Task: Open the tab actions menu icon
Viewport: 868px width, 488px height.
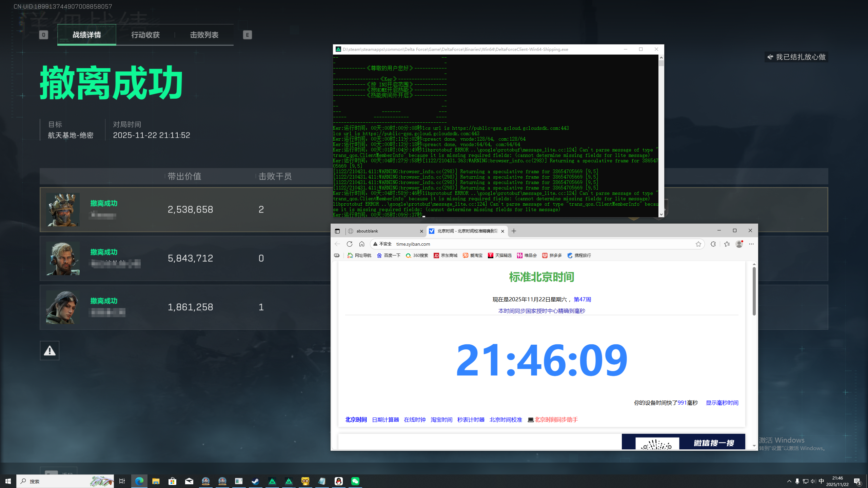Action: click(337, 231)
